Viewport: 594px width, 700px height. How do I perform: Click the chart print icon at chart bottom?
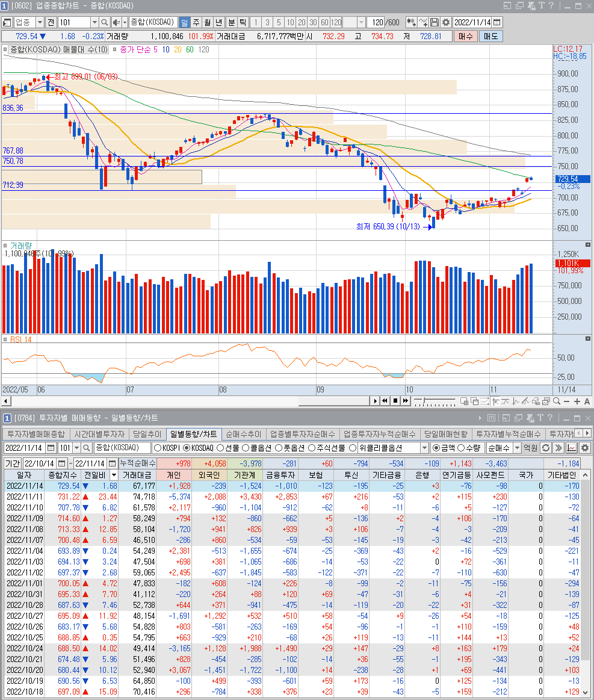536,401
